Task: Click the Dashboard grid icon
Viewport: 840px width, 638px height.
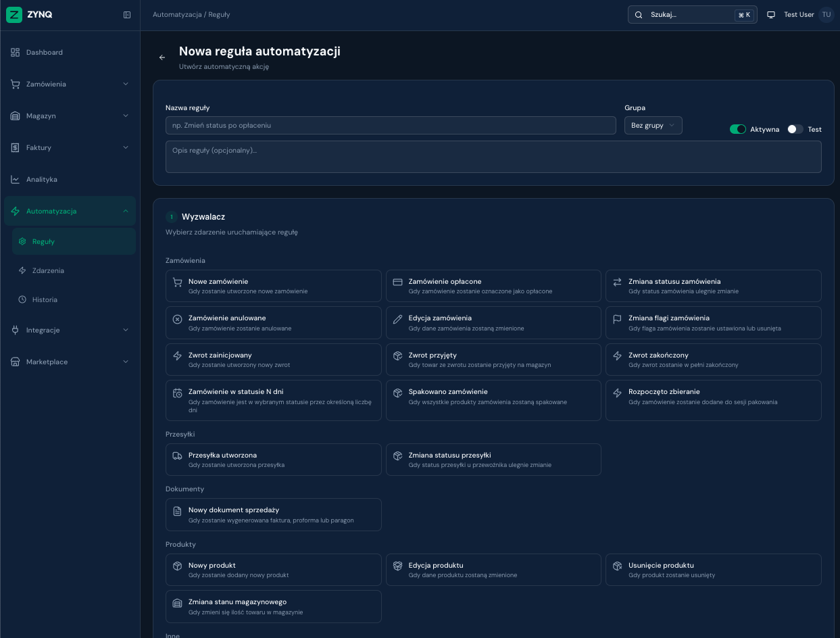Action: [x=16, y=52]
